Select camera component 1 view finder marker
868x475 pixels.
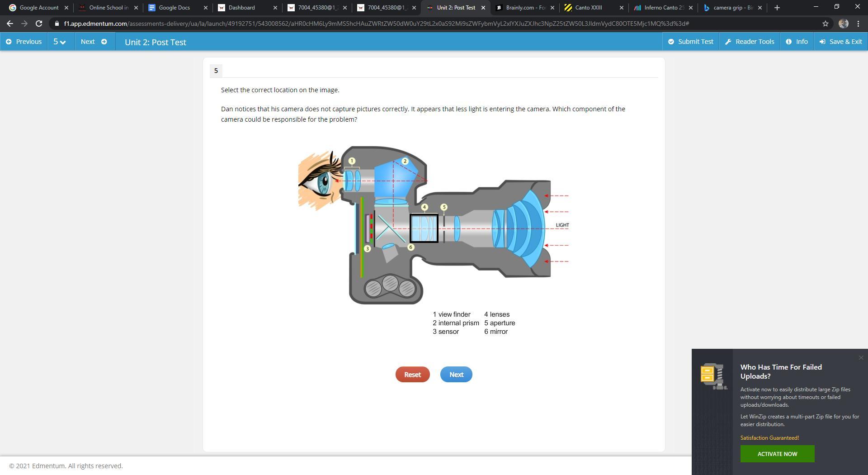352,161
